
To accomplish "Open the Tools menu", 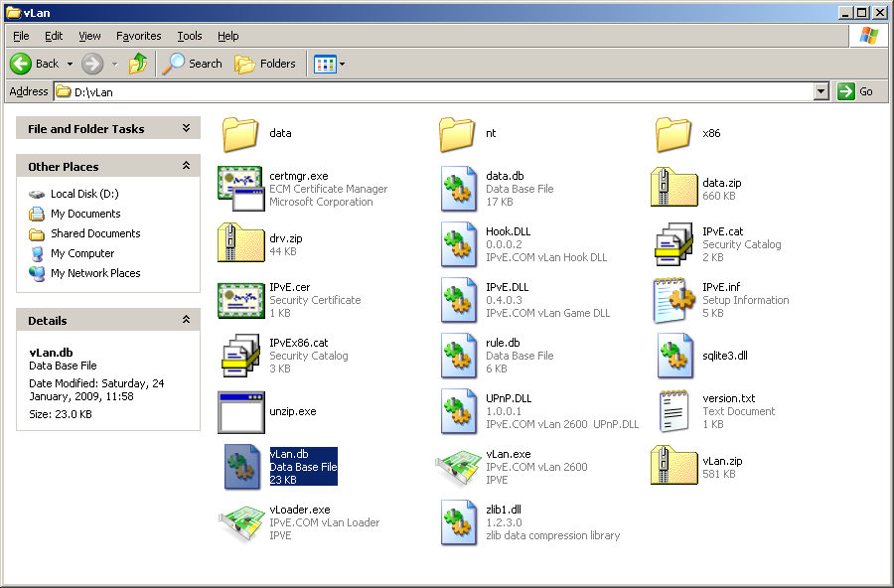I will point(189,36).
